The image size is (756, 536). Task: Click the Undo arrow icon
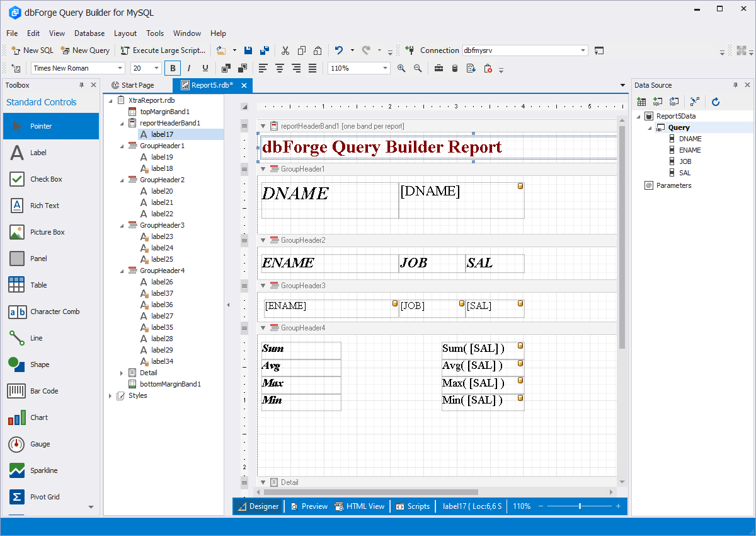pyautogui.click(x=339, y=50)
